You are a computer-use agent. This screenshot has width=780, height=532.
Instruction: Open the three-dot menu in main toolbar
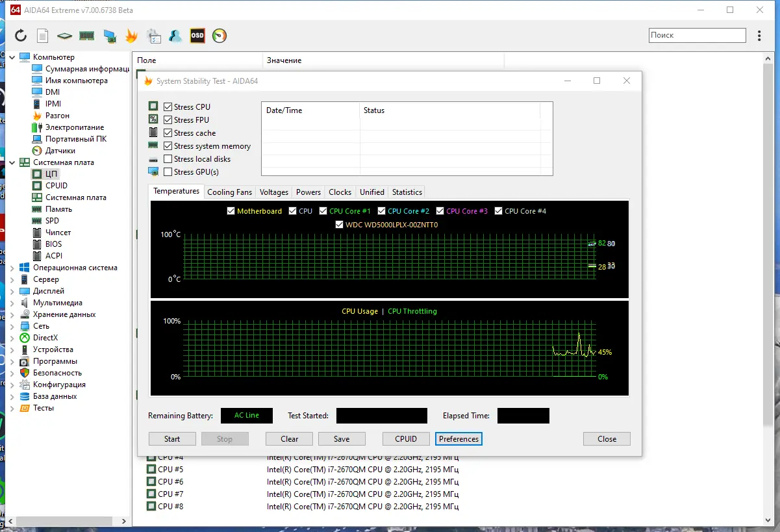(x=759, y=36)
